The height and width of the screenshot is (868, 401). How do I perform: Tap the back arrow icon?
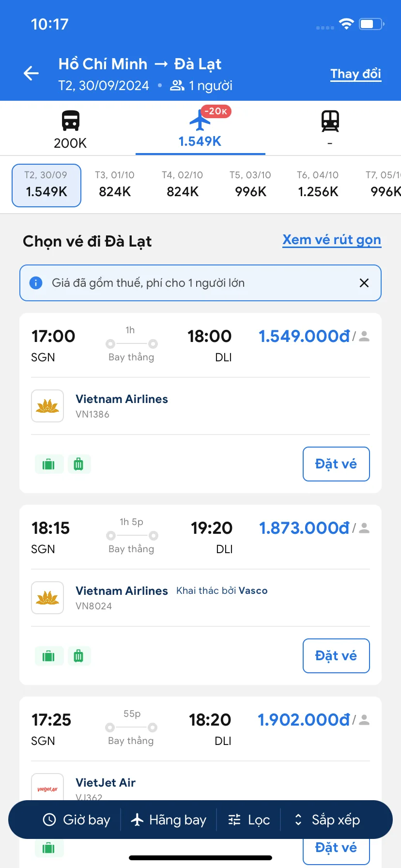tap(31, 73)
